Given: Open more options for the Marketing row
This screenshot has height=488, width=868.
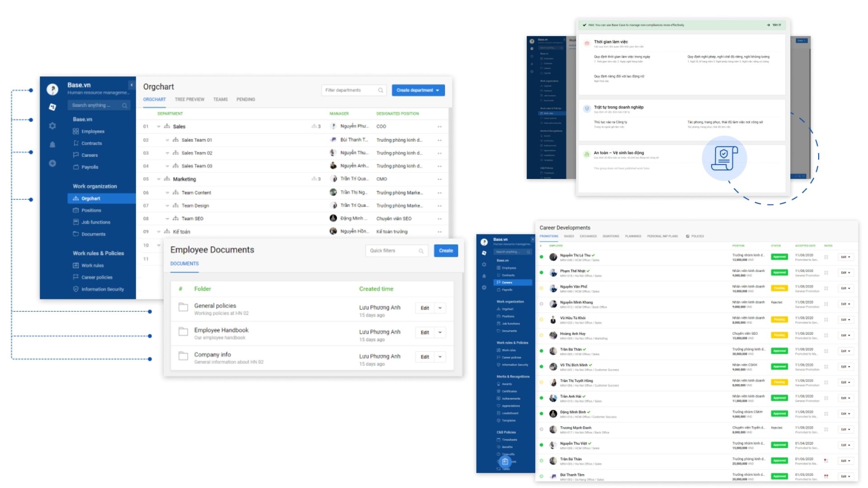Looking at the screenshot, I should (x=439, y=179).
